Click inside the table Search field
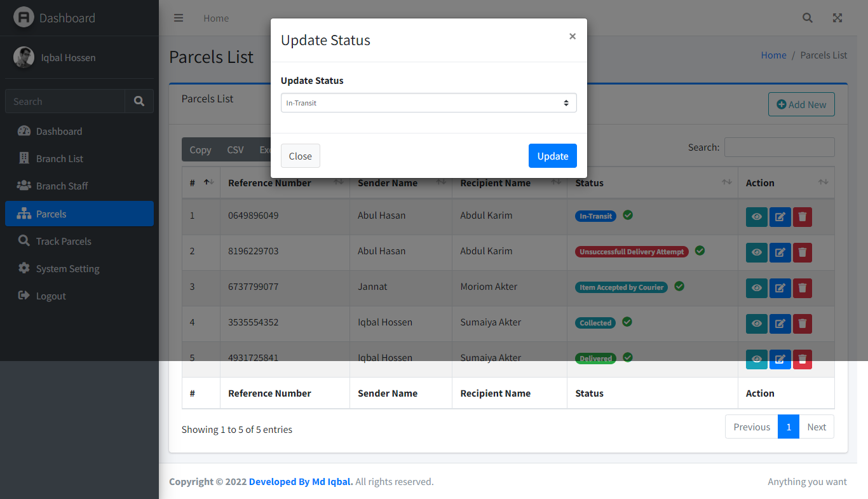Screen dimensions: 868x499 (780, 147)
